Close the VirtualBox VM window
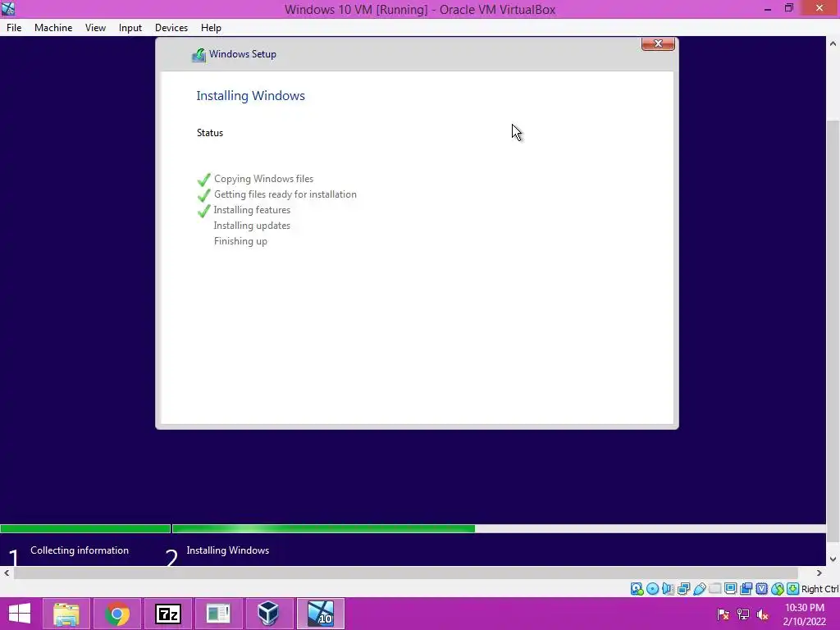 [x=819, y=8]
